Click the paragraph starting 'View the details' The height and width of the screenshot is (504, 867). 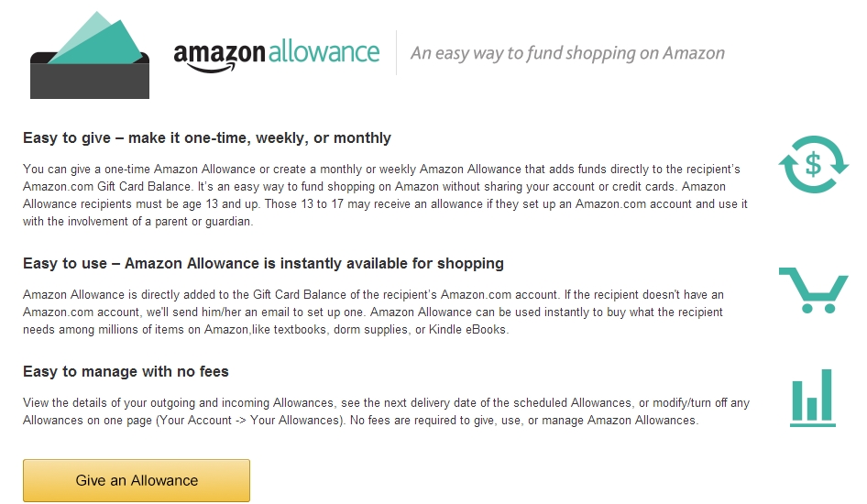tap(386, 412)
